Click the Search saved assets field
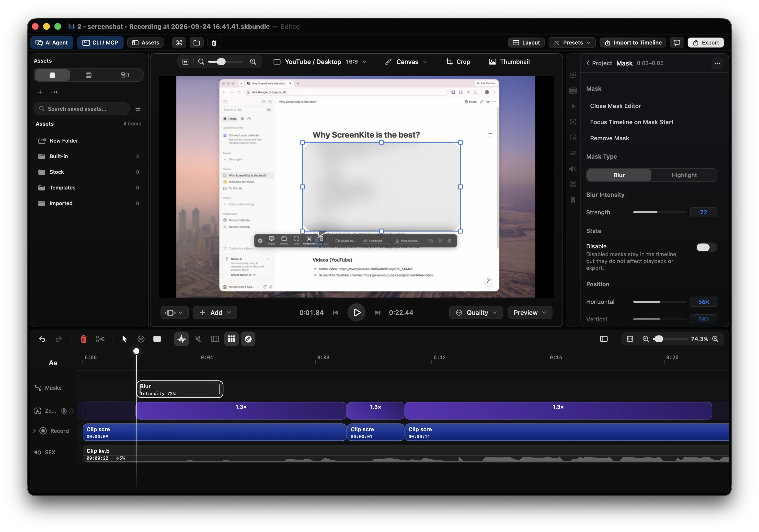This screenshot has width=759, height=532. [x=82, y=109]
